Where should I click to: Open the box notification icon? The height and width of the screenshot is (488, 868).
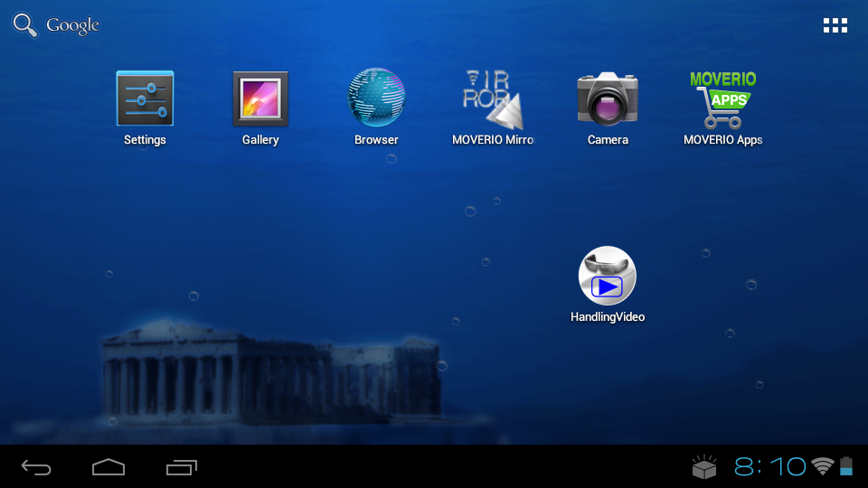[704, 467]
